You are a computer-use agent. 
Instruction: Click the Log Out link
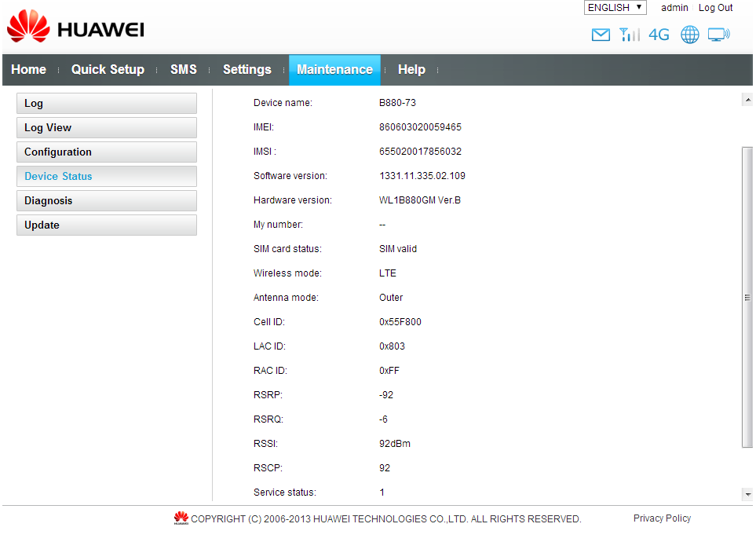pyautogui.click(x=715, y=8)
